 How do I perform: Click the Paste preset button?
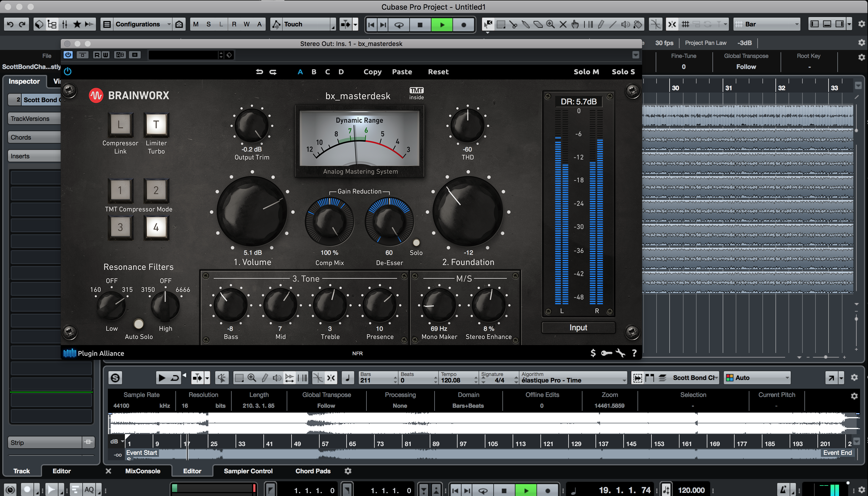pos(402,72)
